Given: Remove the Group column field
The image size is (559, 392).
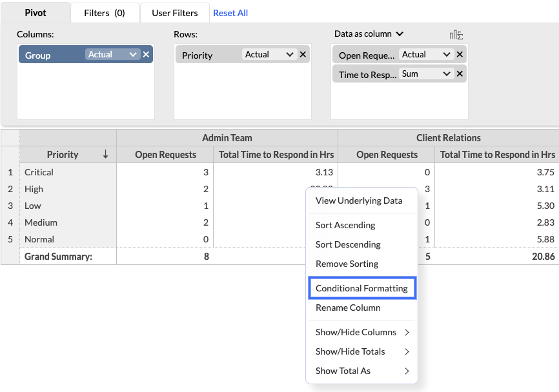Looking at the screenshot, I should (x=146, y=55).
